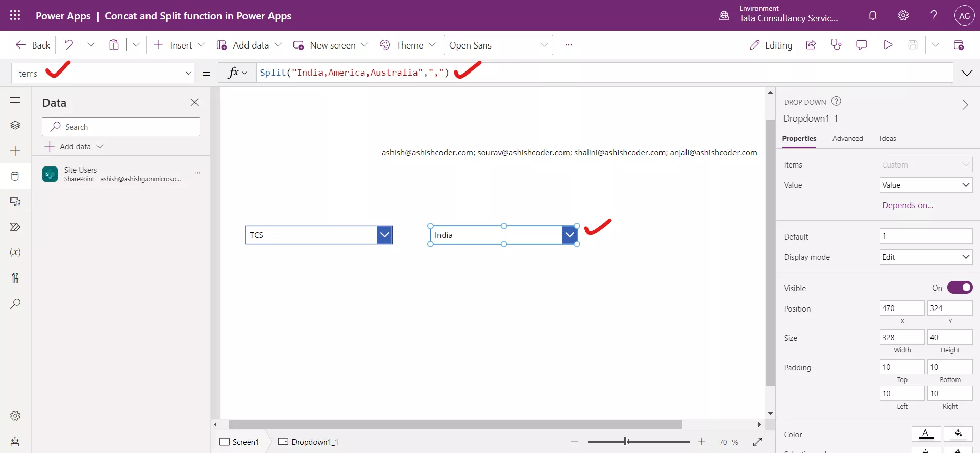Open the AG account avatar
The width and height of the screenshot is (980, 453).
click(964, 16)
